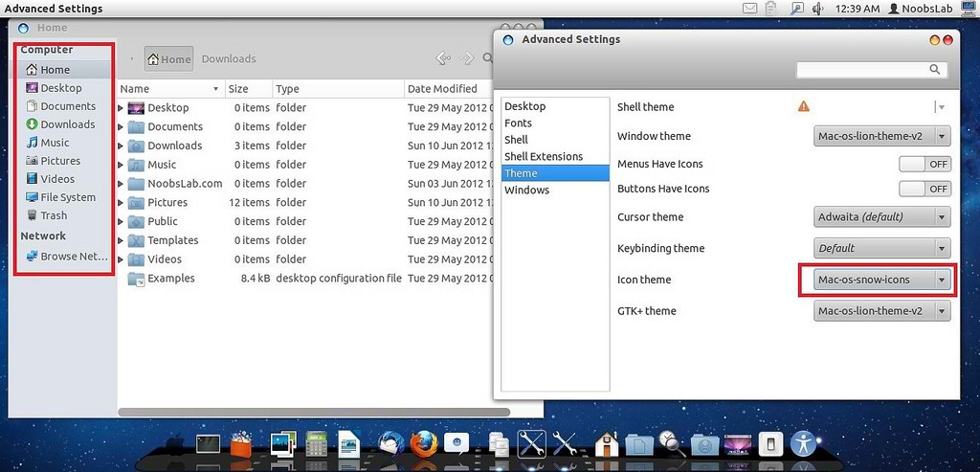Select Shell in Advanced Settings categories
Image resolution: width=980 pixels, height=472 pixels.
[556, 140]
